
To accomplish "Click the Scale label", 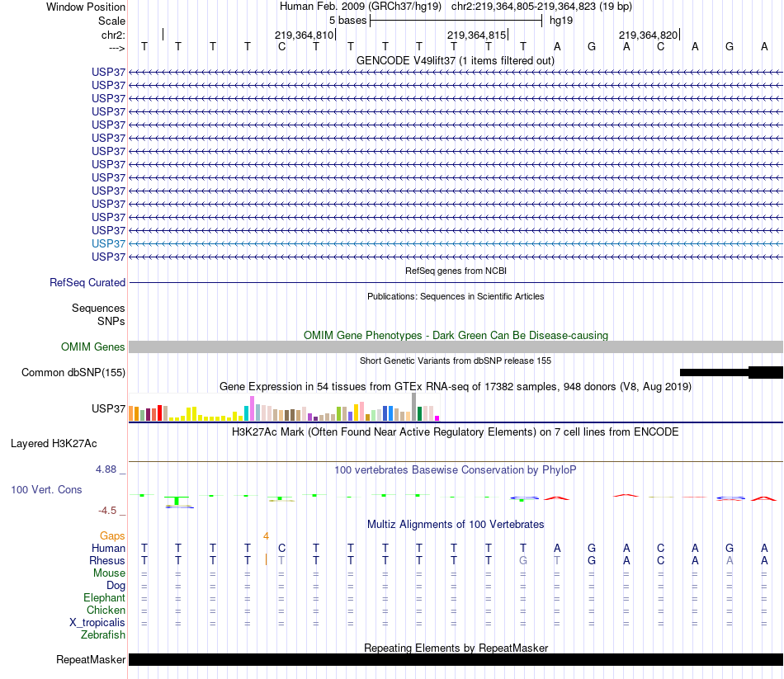I will (x=111, y=21).
